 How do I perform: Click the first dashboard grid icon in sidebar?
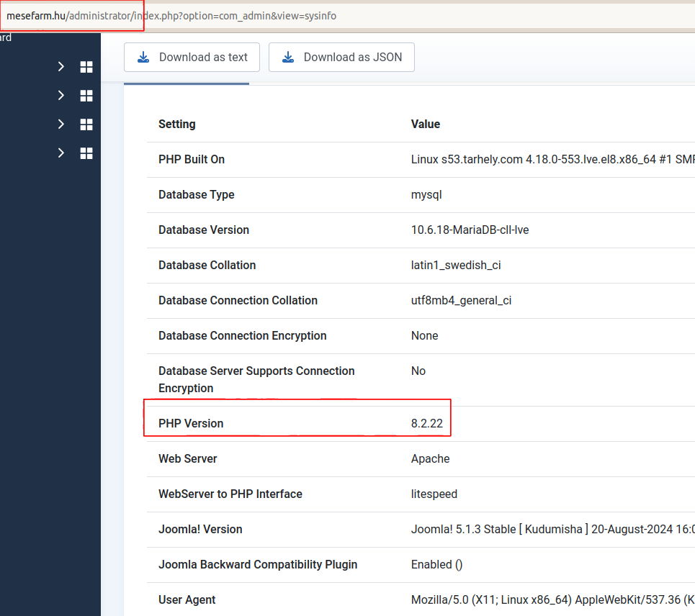pyautogui.click(x=86, y=67)
